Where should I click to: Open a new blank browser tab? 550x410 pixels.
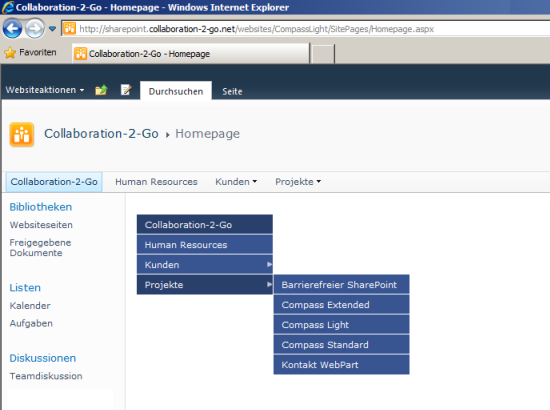tap(323, 54)
